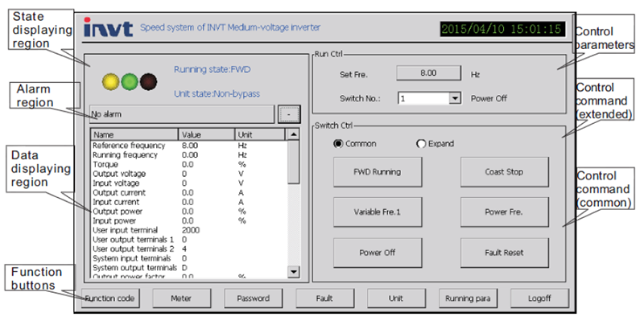This screenshot has width=644, height=325.
Task: Select the Reference frequency row
Action: [189, 146]
